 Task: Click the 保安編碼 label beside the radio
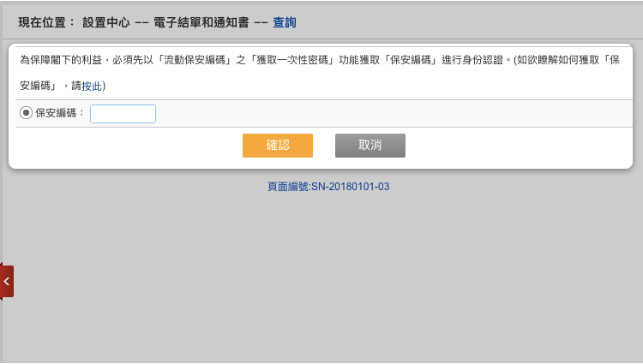(x=58, y=113)
